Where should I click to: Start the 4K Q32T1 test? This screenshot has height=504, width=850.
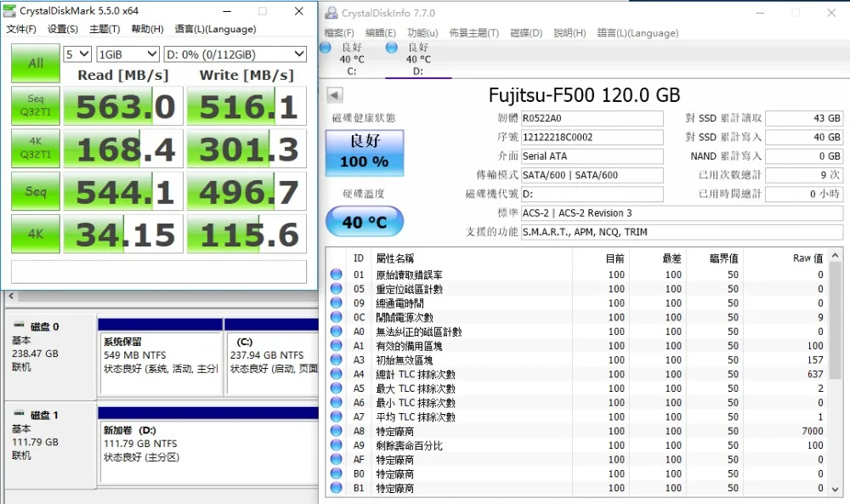(x=36, y=149)
